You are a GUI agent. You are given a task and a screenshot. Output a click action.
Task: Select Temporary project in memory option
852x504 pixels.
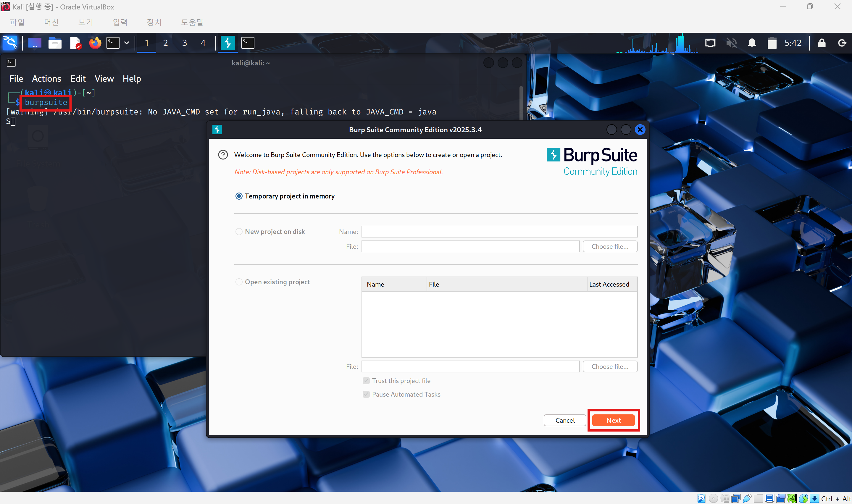(239, 196)
